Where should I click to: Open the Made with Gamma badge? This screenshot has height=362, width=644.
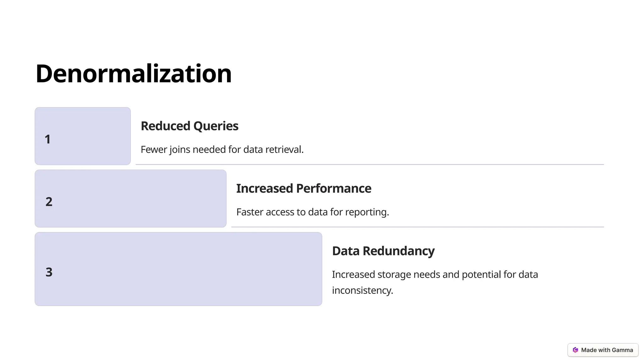603,350
